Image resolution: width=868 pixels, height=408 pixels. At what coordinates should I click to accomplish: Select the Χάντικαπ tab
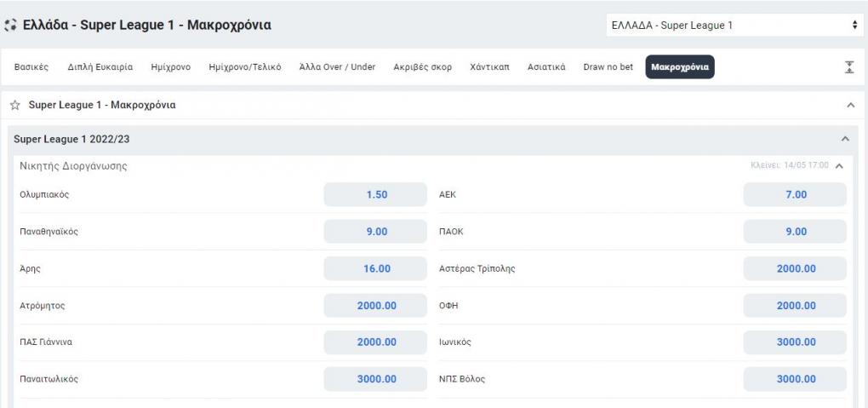click(489, 67)
